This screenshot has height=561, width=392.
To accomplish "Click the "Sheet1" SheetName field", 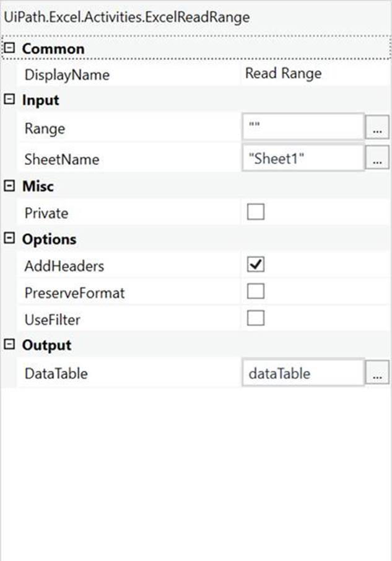I will [x=302, y=159].
